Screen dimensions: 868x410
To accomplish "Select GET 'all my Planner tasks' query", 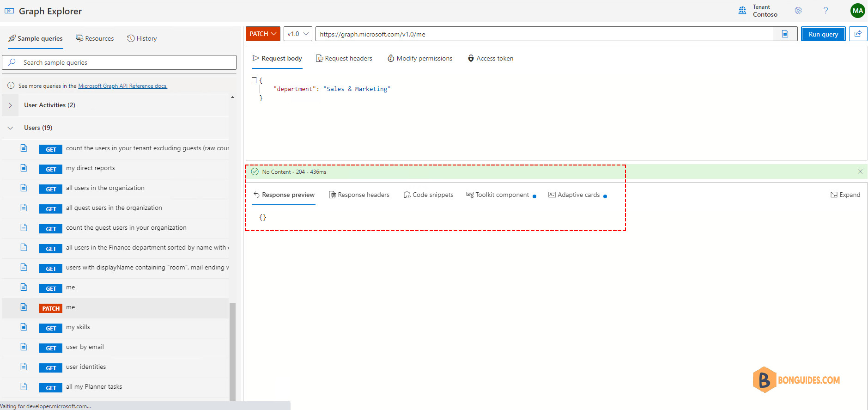I will pyautogui.click(x=115, y=387).
